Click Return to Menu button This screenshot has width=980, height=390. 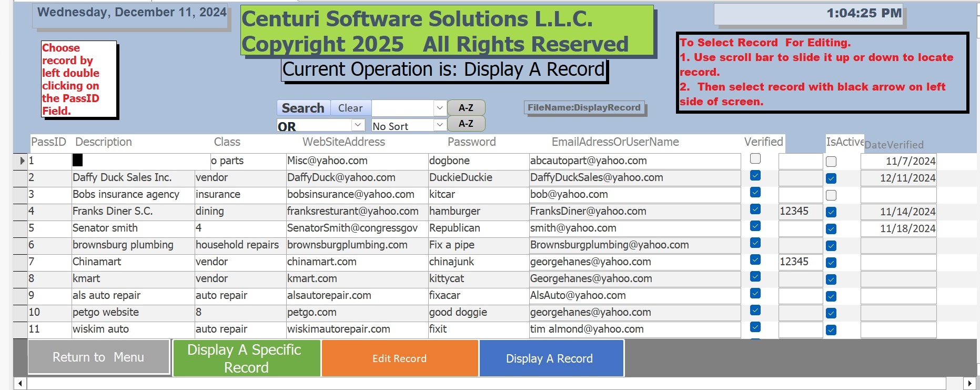98,357
